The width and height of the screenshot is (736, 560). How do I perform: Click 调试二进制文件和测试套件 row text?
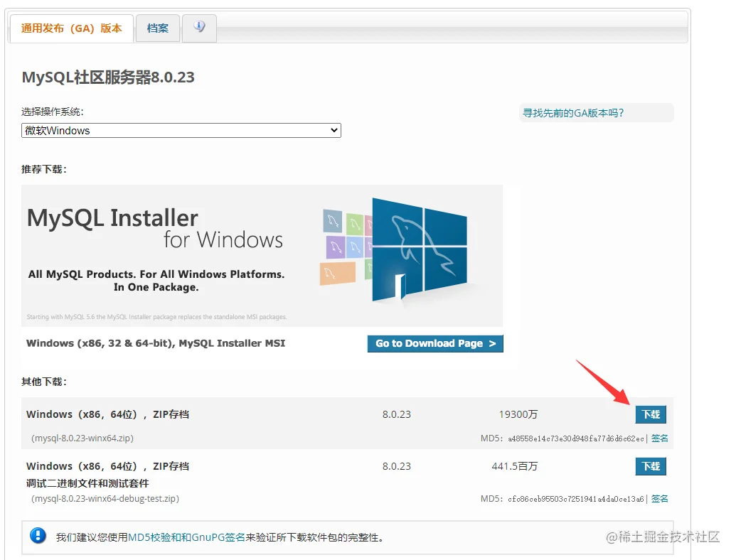[87, 483]
